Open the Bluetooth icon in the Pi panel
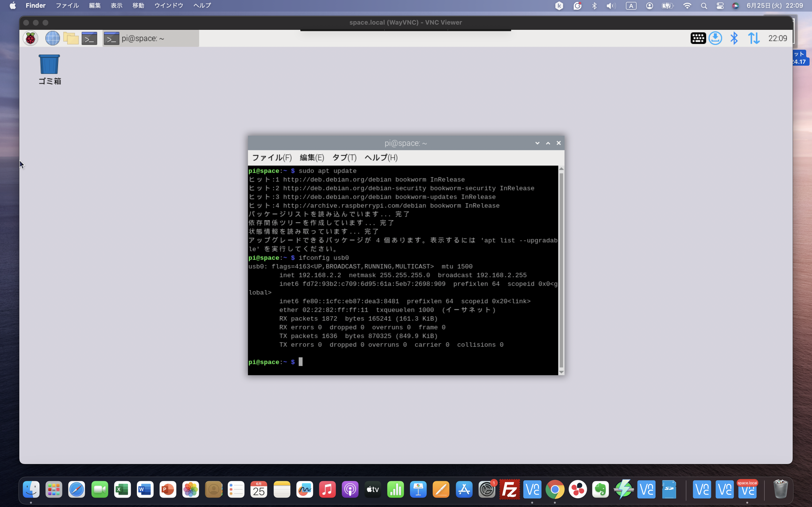Screen dimensions: 812x507 [x=734, y=38]
